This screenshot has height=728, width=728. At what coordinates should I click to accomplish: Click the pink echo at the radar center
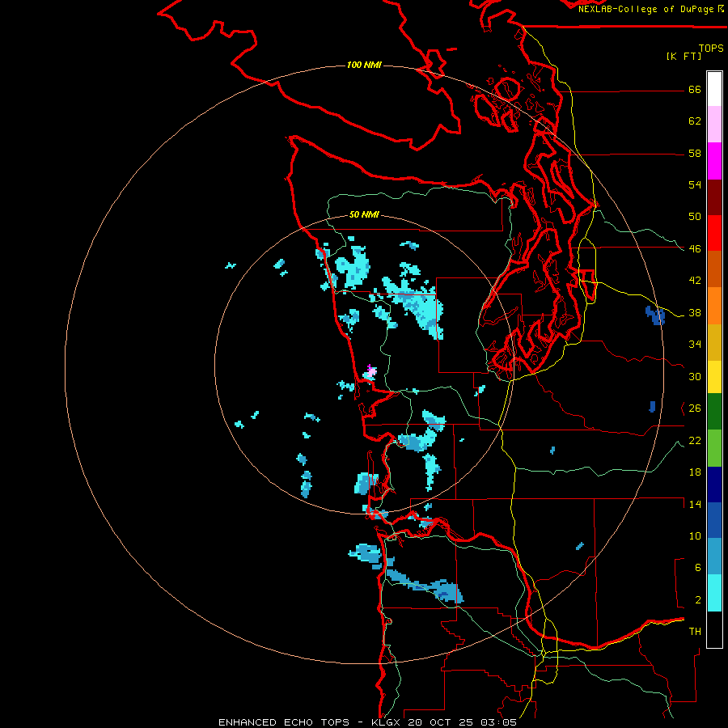pyautogui.click(x=370, y=373)
